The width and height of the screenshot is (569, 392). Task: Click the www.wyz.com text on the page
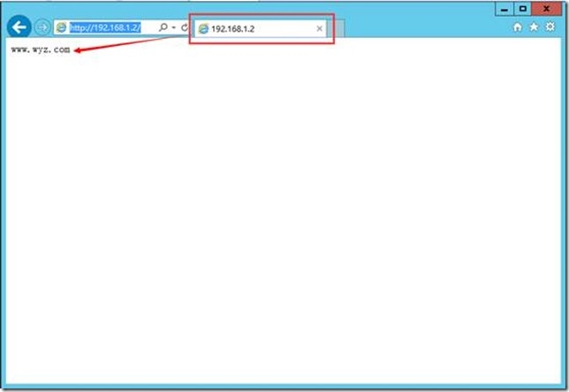pyautogui.click(x=41, y=49)
